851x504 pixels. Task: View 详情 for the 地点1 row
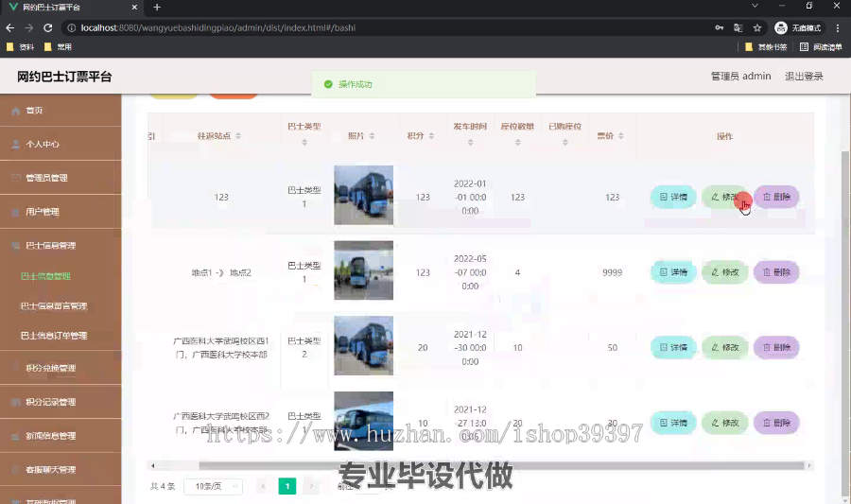pyautogui.click(x=673, y=272)
